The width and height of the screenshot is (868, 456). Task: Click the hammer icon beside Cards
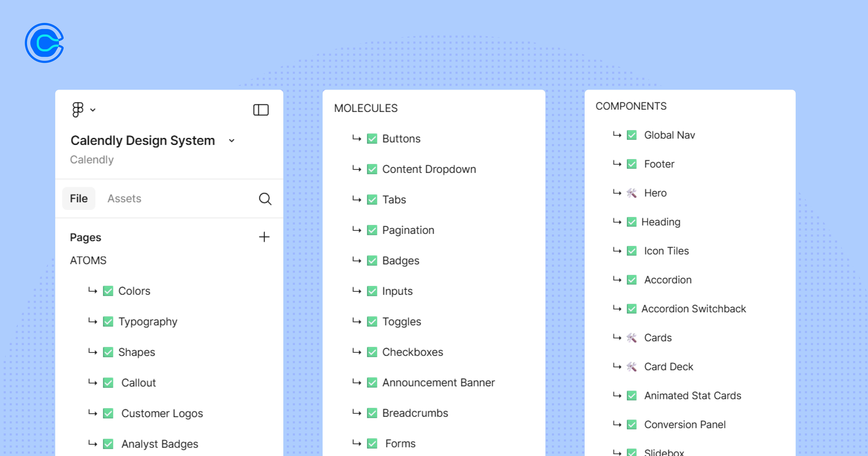click(631, 338)
